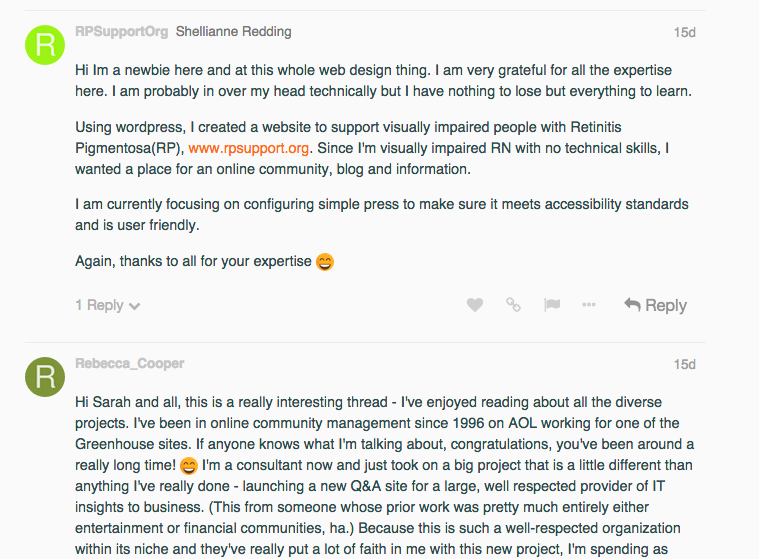
Task: Click the smiley emoji after 'really long time!'
Action: pyautogui.click(x=189, y=466)
